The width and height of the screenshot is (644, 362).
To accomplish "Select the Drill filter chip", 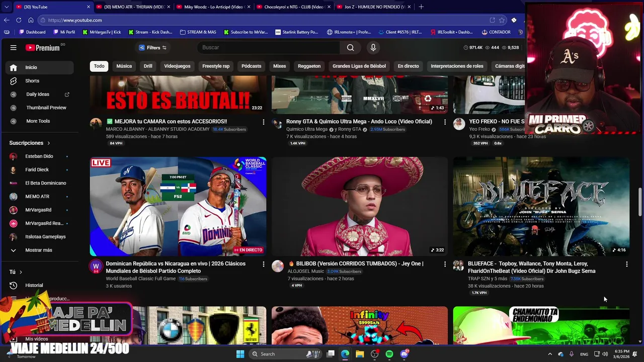I will [148, 66].
